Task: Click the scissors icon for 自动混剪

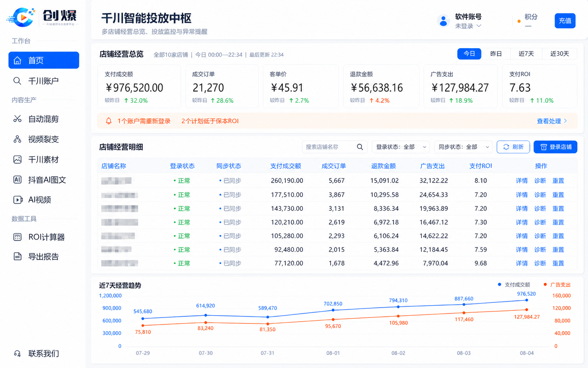Action: coord(17,119)
